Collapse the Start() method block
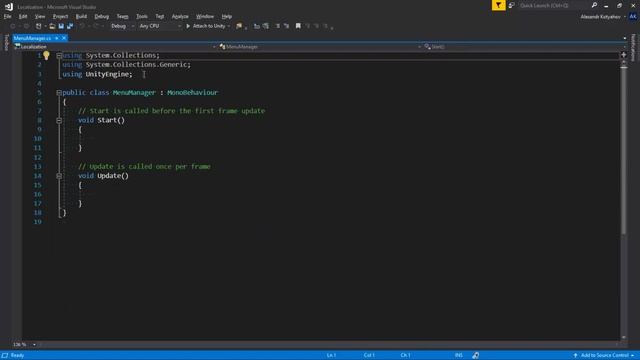Image resolution: width=640 pixels, height=360 pixels. pos(59,120)
